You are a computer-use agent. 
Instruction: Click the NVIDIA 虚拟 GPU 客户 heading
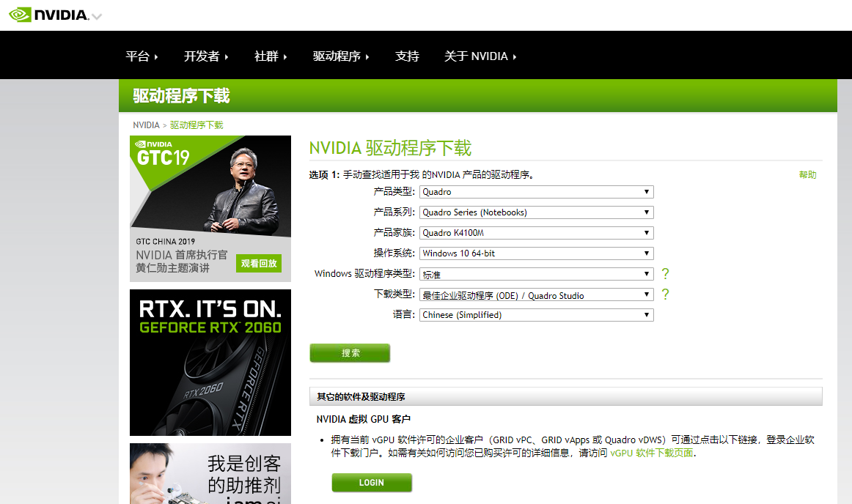[x=363, y=419]
